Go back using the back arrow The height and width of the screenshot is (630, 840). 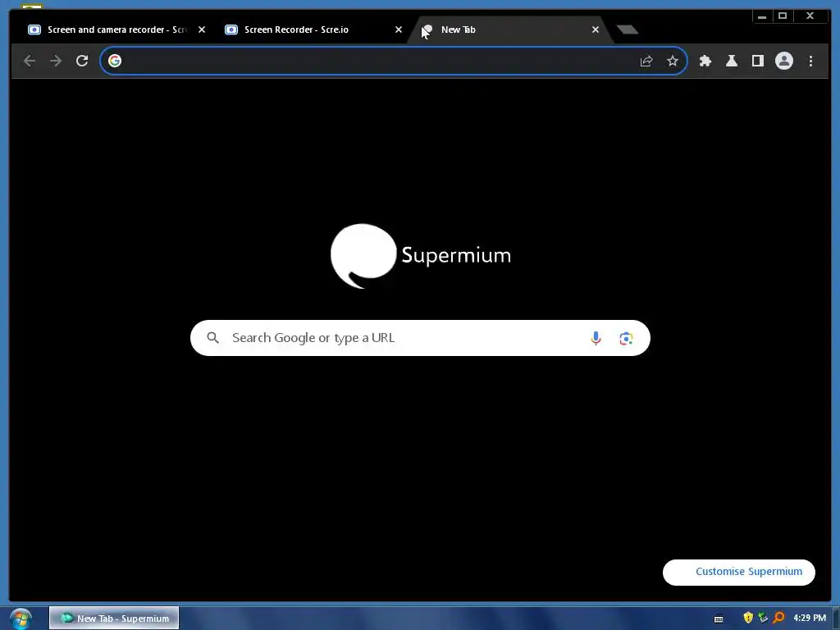click(x=30, y=61)
